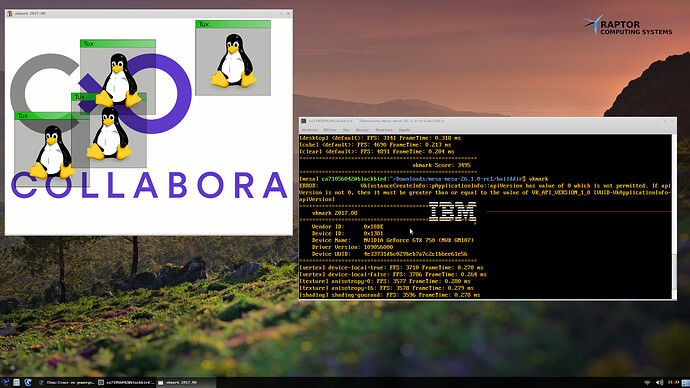Click the [shading] shading=gouraud result line
Image resolution: width=690 pixels, height=388 pixels.
tap(389, 295)
